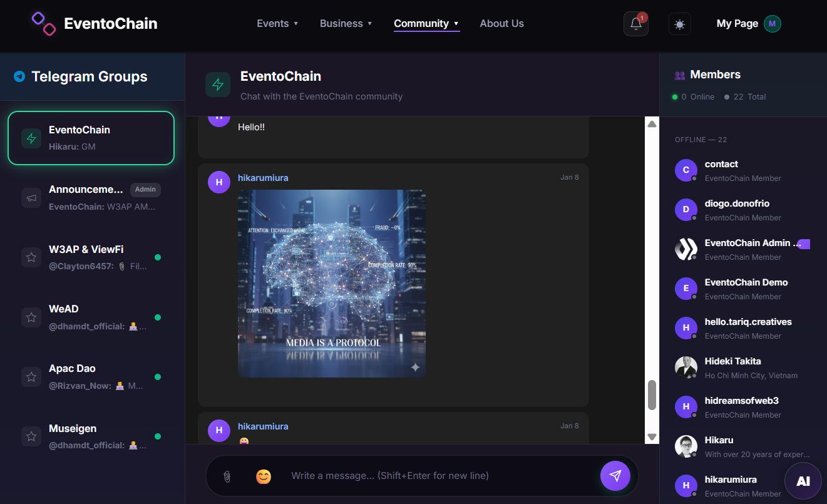This screenshot has width=827, height=504.
Task: Open the WeAD group chat
Action: pyautogui.click(x=91, y=317)
